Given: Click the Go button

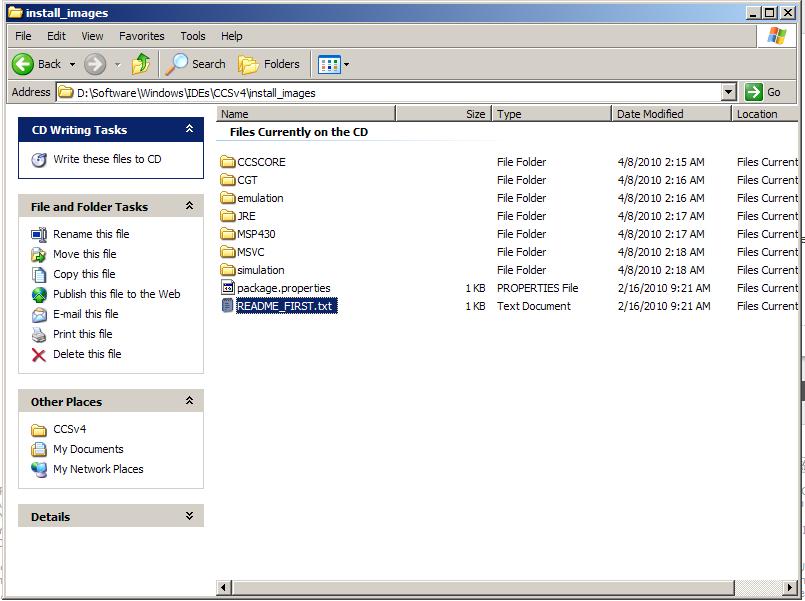Looking at the screenshot, I should [x=763, y=92].
